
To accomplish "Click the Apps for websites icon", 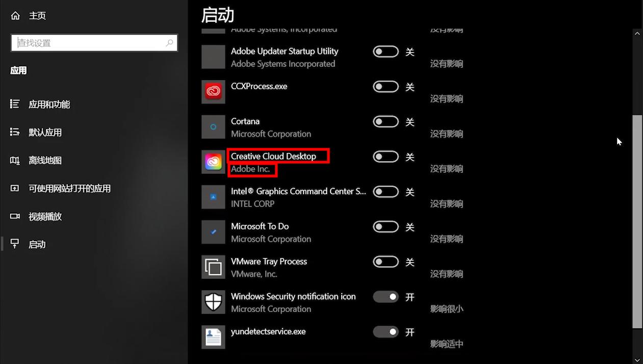I will 15,188.
